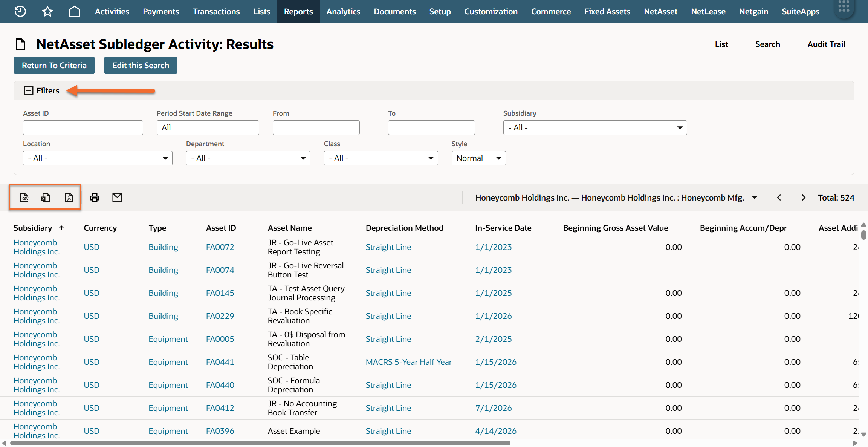Open the Location filter dropdown
The height and width of the screenshot is (447, 868).
tap(98, 158)
